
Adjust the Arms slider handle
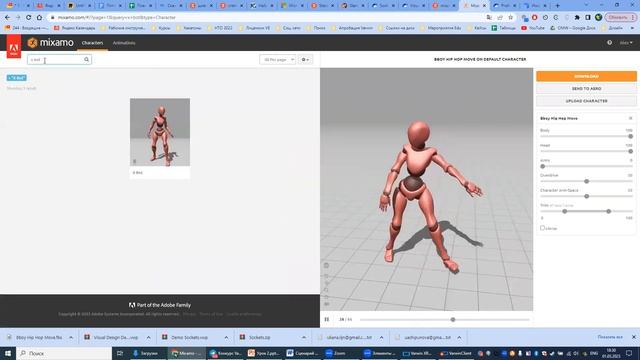(x=542, y=167)
